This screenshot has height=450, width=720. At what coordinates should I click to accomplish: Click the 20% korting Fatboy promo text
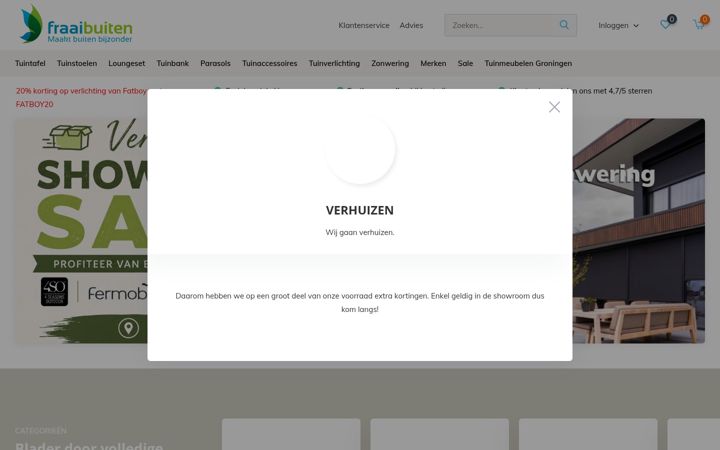click(81, 97)
